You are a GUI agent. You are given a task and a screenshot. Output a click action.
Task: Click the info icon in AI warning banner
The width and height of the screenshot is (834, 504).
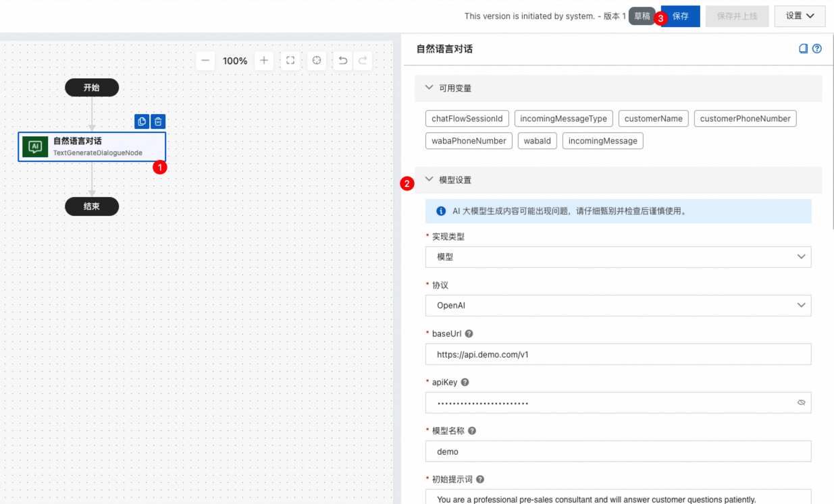[442, 211]
